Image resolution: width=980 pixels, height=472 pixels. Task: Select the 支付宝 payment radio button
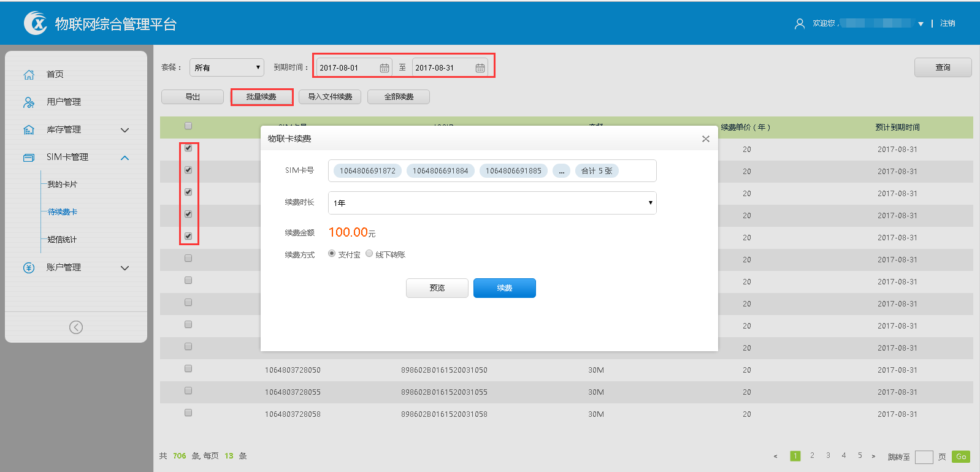[332, 254]
